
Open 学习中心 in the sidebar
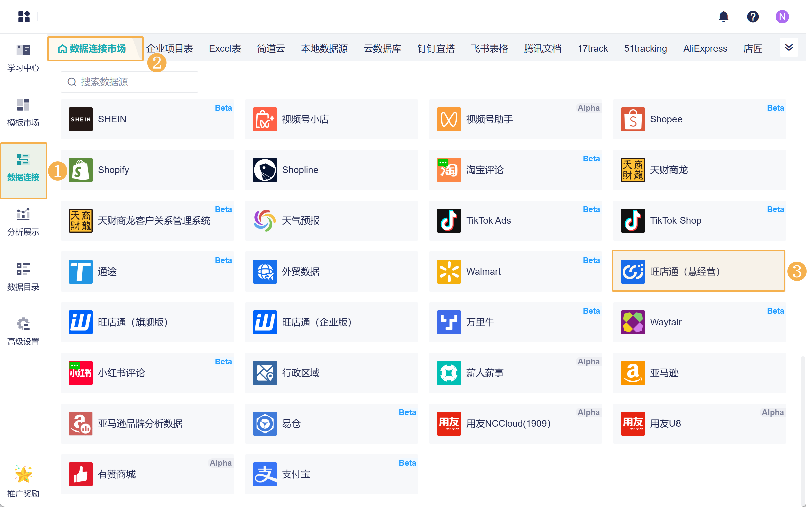coord(23,58)
